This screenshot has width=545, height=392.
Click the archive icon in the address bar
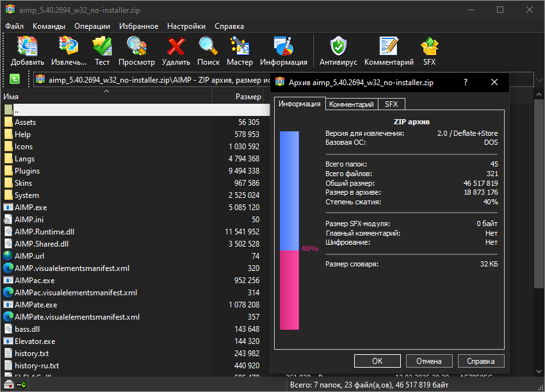40,79
